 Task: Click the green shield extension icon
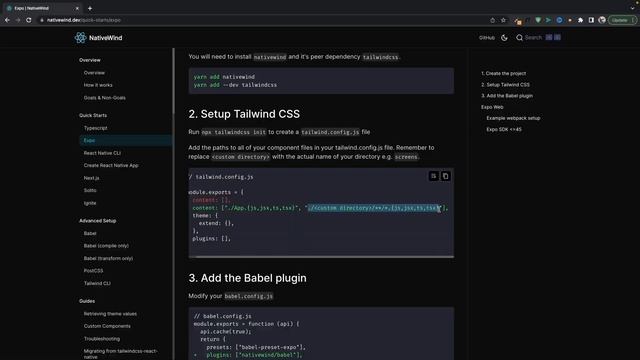538,20
